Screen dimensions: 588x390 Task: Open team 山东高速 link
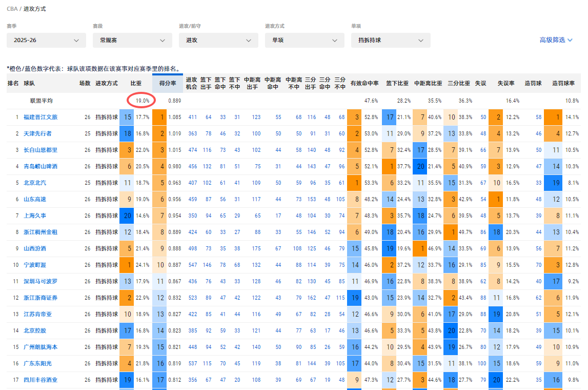point(35,199)
